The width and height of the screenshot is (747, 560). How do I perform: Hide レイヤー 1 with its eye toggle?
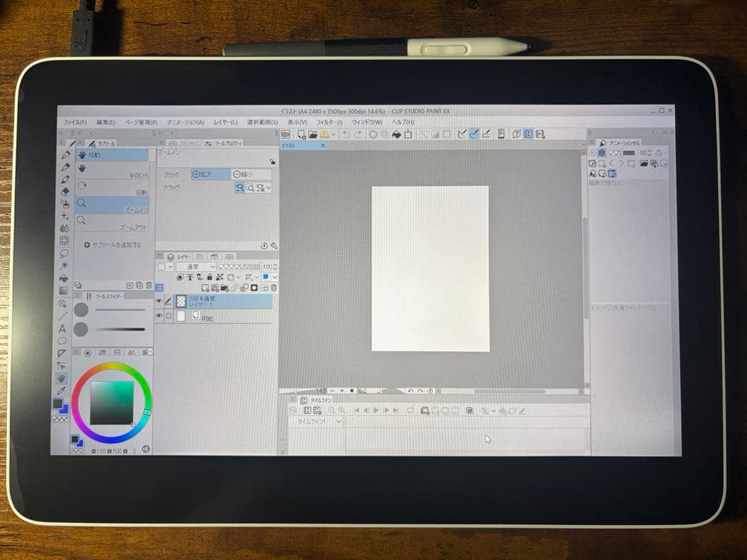(x=159, y=301)
